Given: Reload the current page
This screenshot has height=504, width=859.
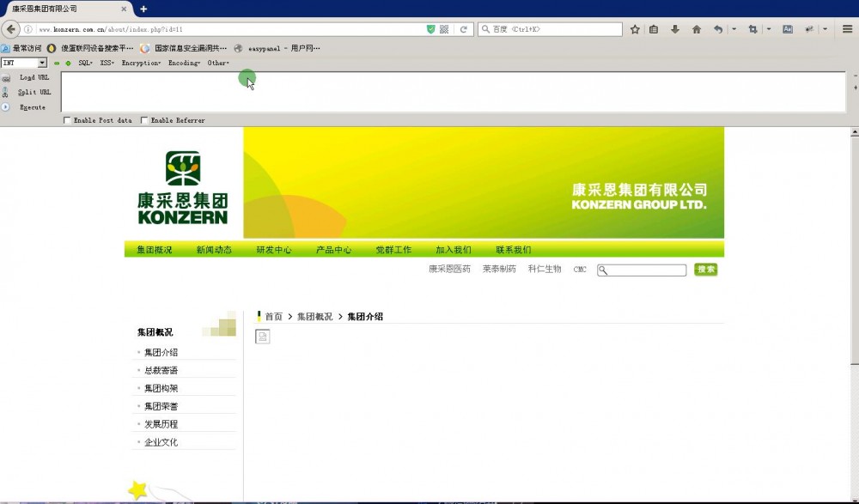Looking at the screenshot, I should pyautogui.click(x=464, y=29).
